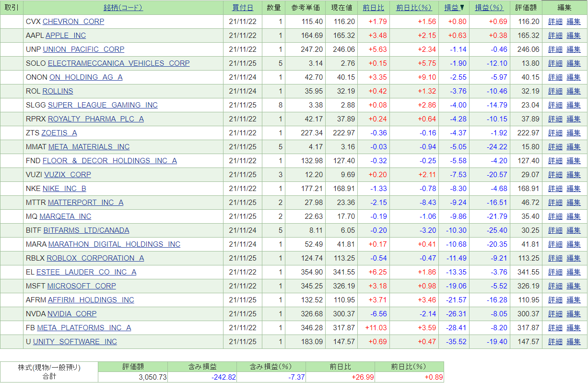Open 詳細 for the ONON row
The width and height of the screenshot is (588, 383).
pos(555,77)
